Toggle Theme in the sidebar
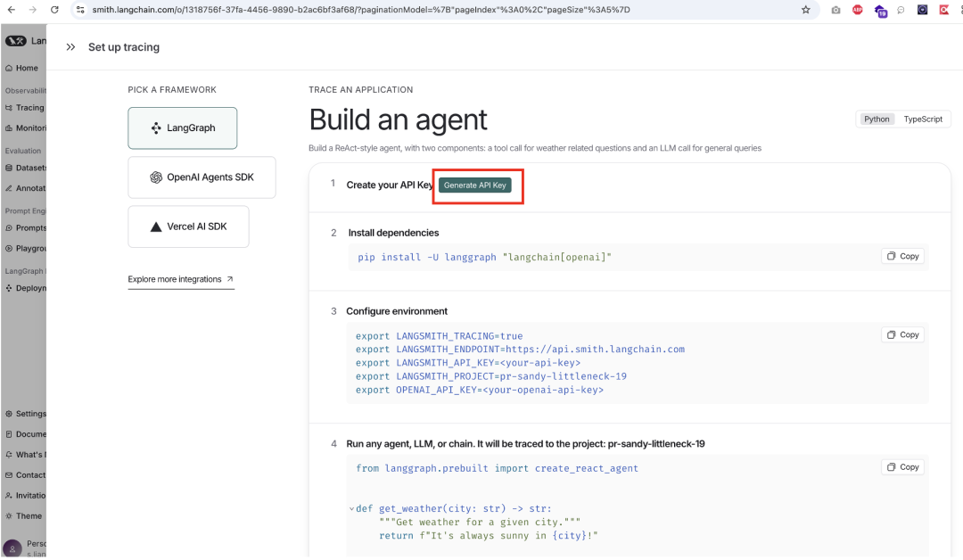Viewport: 963px width, 560px height. click(23, 515)
